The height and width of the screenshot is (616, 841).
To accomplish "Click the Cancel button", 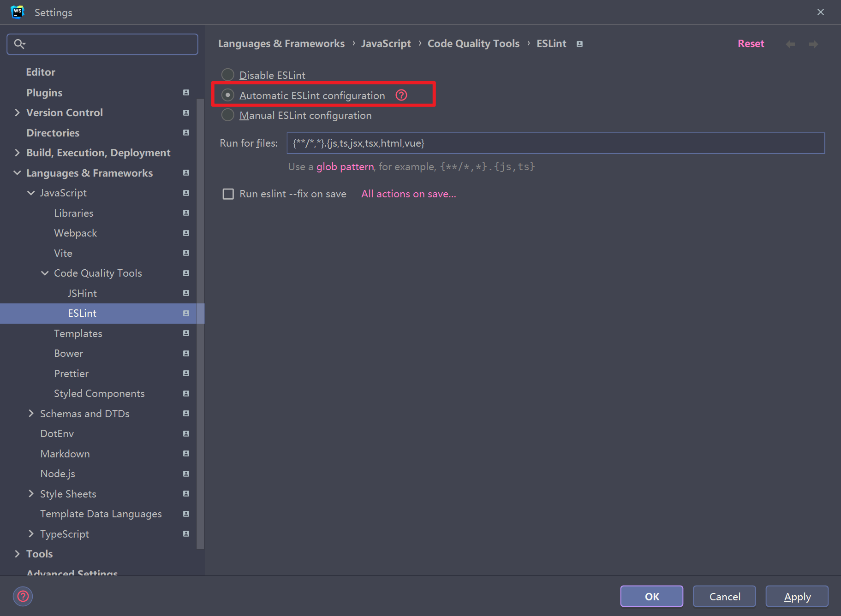I will pyautogui.click(x=724, y=596).
